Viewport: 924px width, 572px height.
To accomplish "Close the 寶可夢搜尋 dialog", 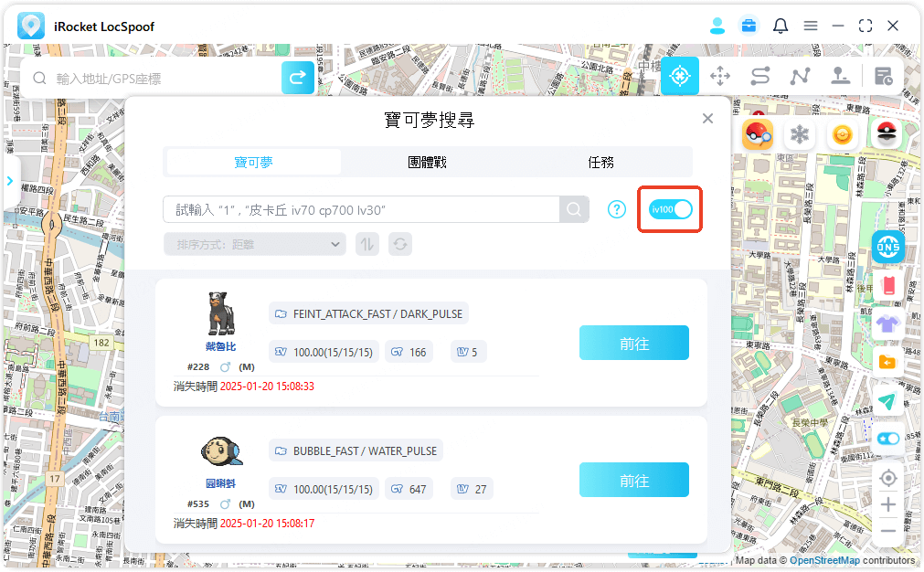I will pyautogui.click(x=707, y=119).
